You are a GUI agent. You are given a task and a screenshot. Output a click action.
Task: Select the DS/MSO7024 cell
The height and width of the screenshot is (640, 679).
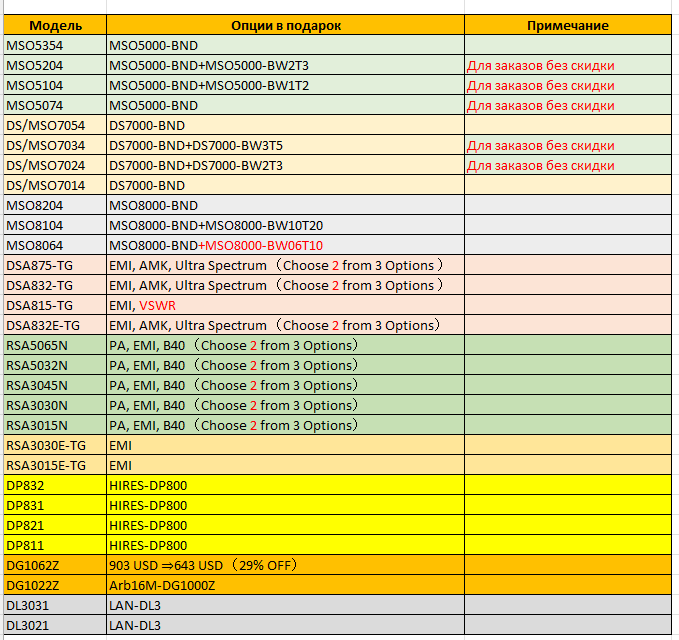tap(55, 165)
